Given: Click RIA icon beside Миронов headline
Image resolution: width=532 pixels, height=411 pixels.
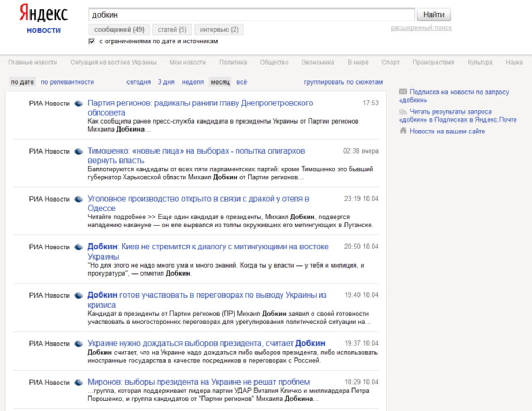Looking at the screenshot, I should coord(79,383).
